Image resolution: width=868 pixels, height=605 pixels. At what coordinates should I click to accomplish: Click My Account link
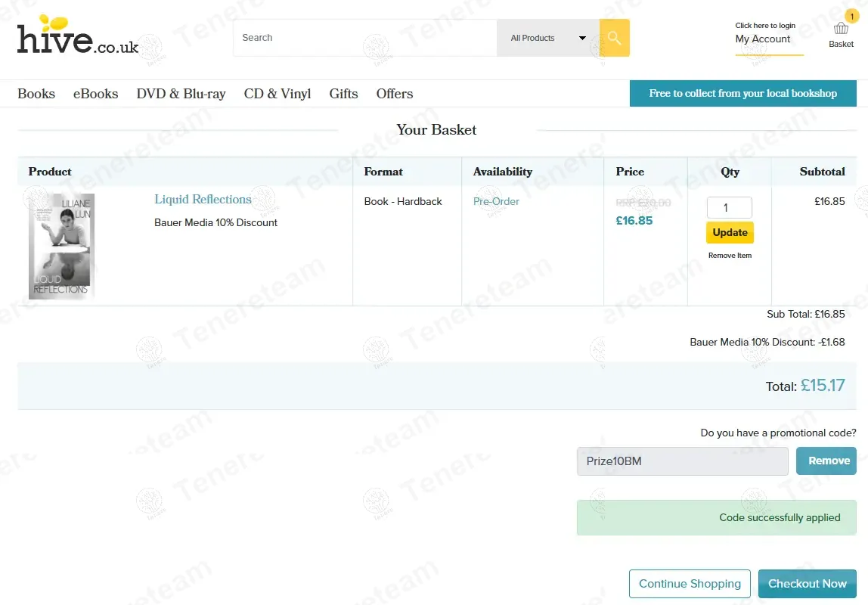click(762, 39)
